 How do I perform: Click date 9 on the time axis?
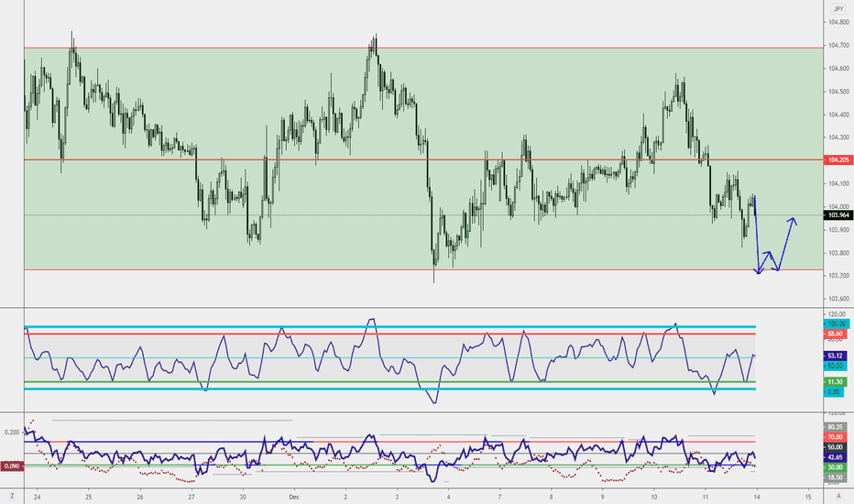click(x=602, y=497)
